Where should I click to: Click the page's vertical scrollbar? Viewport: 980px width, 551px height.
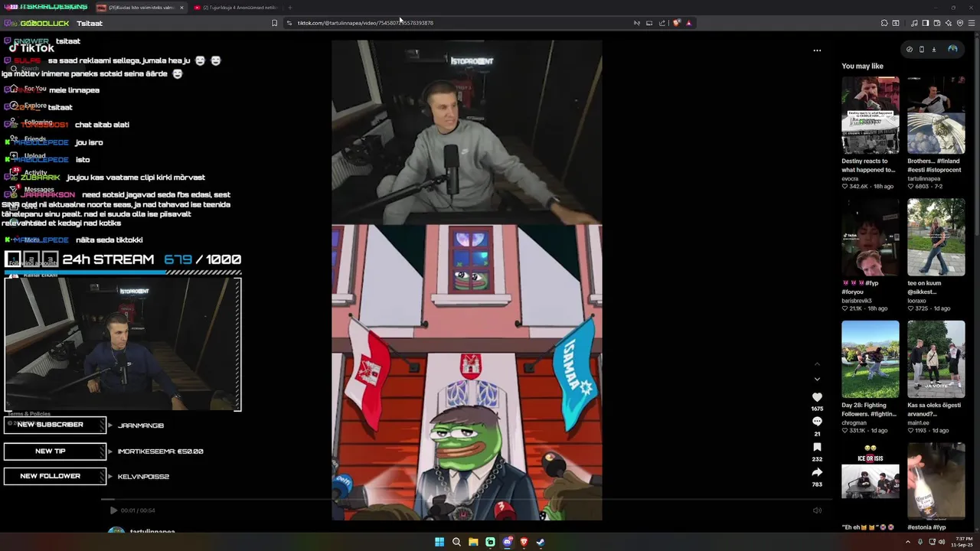tap(977, 283)
